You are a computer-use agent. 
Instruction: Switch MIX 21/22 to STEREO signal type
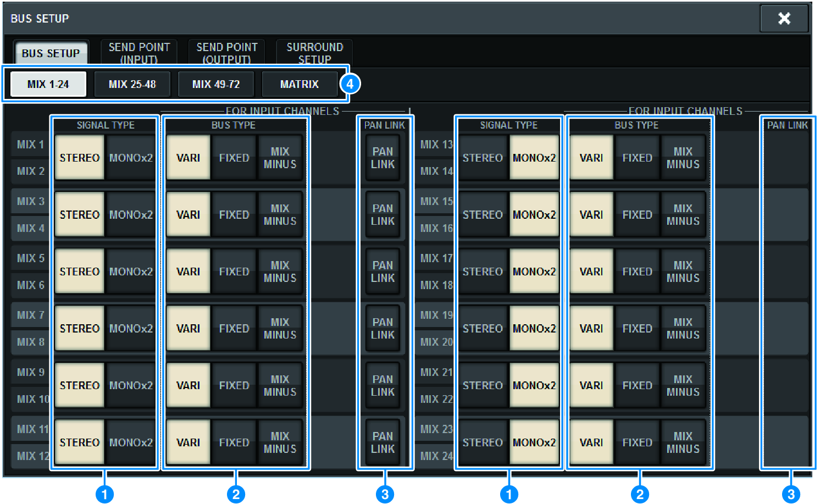[483, 385]
